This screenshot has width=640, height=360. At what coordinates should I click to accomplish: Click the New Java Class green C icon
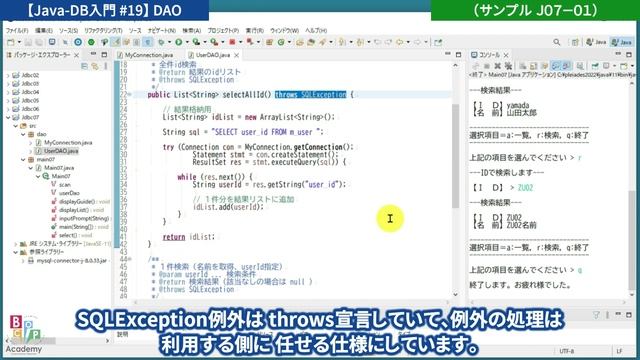pos(281,42)
